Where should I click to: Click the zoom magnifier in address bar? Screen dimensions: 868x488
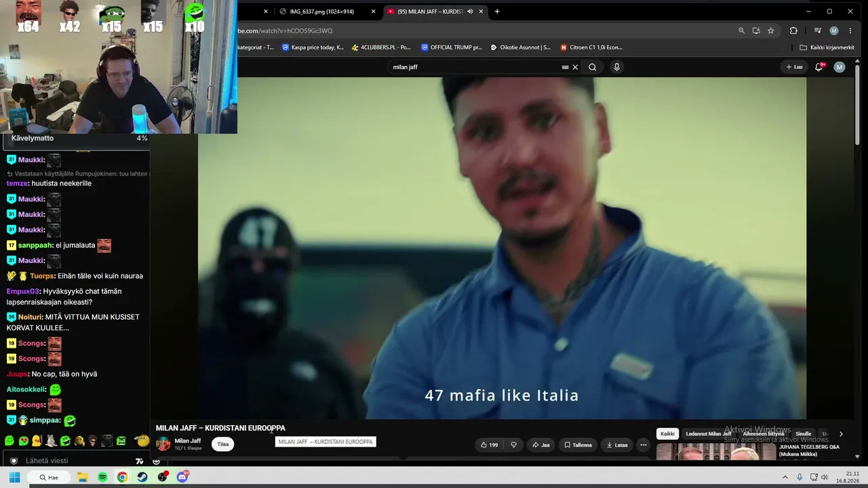click(x=741, y=30)
